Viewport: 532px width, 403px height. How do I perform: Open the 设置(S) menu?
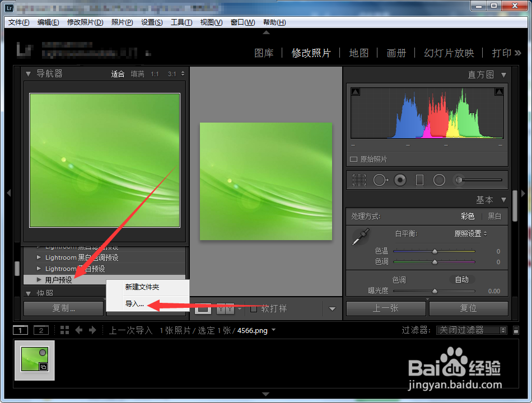pyautogui.click(x=152, y=22)
